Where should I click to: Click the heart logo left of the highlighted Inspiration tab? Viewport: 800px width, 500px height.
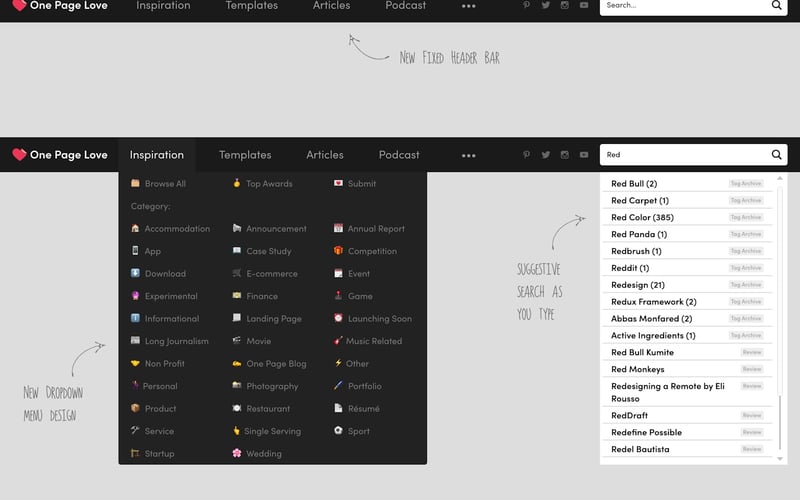(19, 155)
